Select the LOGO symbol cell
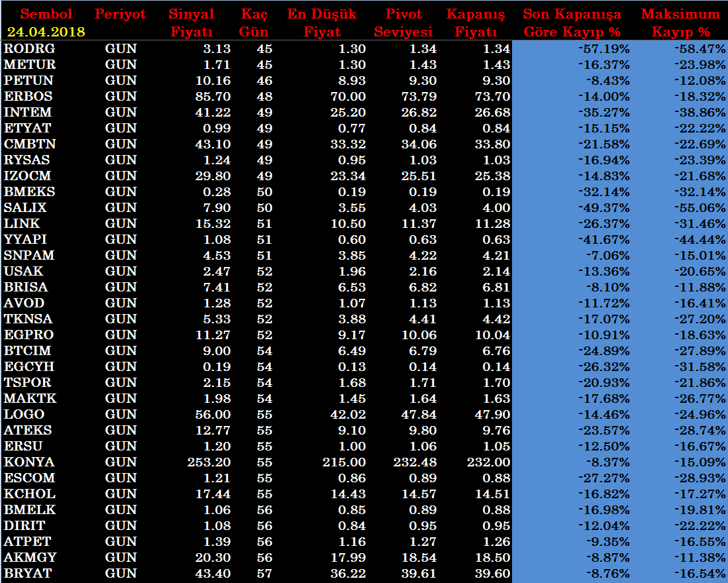This screenshot has width=728, height=583. tap(24, 414)
